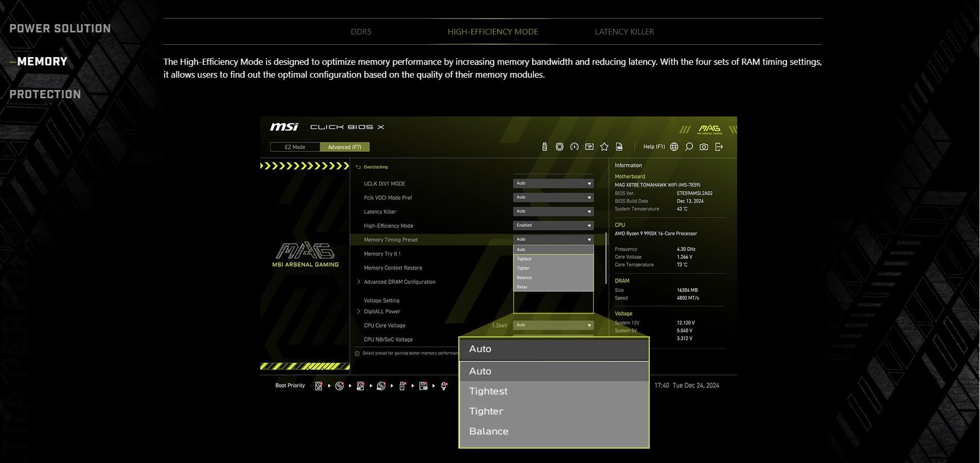
Task: Switch to Advanced (F7) mode
Action: [x=345, y=147]
